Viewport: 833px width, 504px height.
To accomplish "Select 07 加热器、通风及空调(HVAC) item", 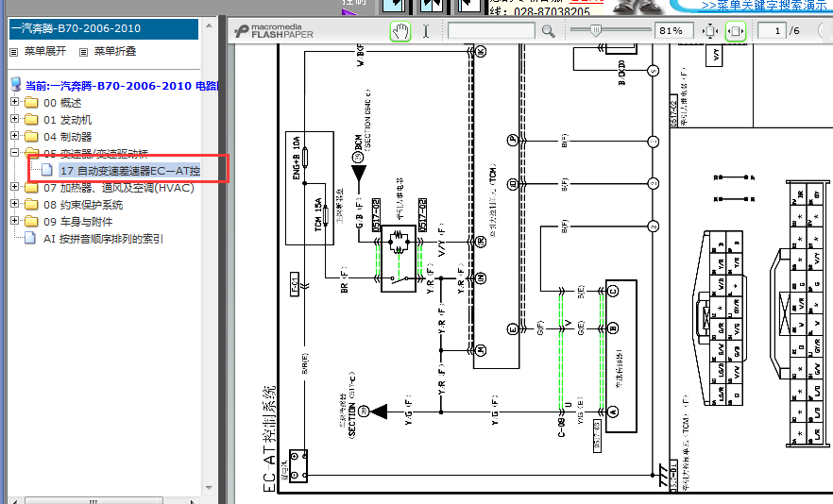I will pos(119,188).
